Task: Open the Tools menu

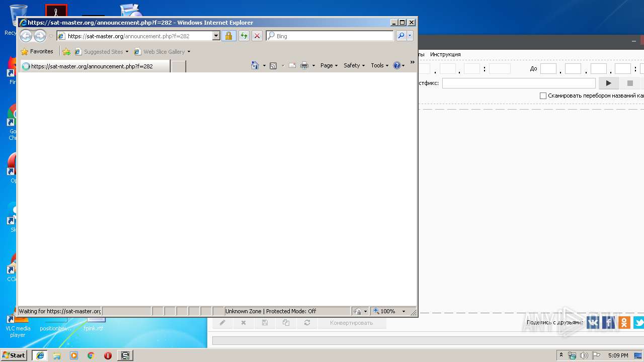Action: [x=380, y=65]
